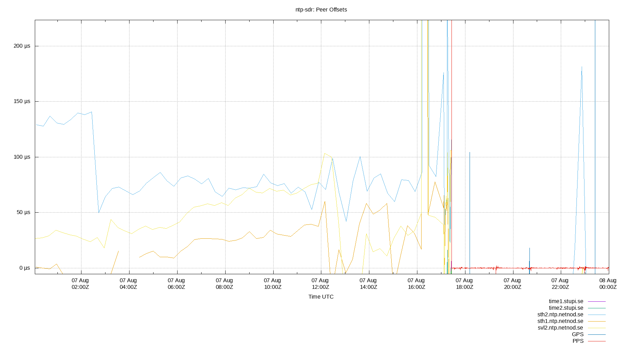
Task: Click legend entry 'svl2.ntp.netnod.se'
Action: click(560, 328)
